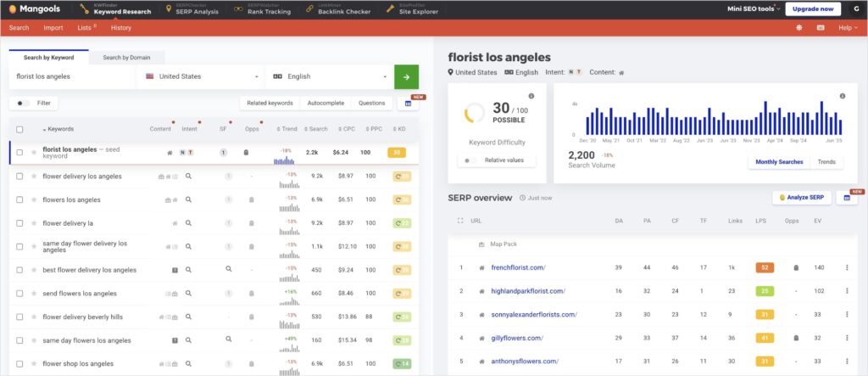Sort the table by KD column
The height and width of the screenshot is (376, 868).
(400, 129)
